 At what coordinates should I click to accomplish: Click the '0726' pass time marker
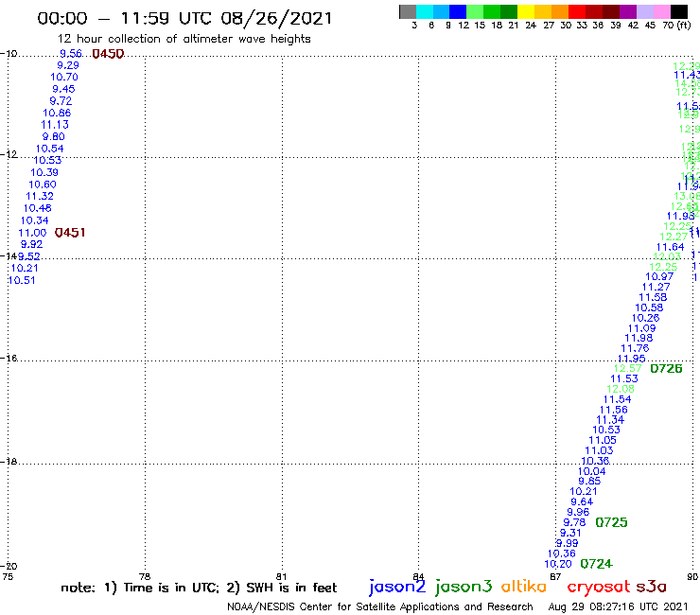pos(666,368)
